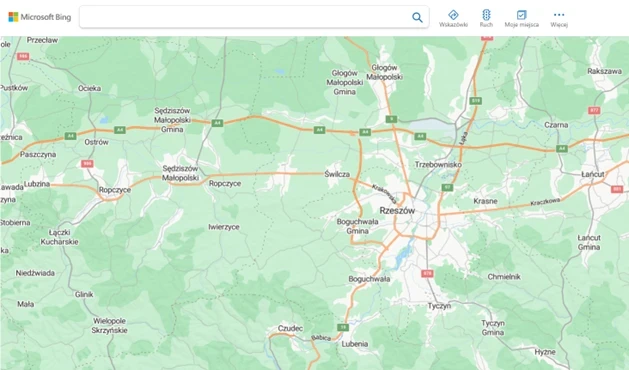Click the 97 road shield
Screen dimensions: 629x370
pyautogui.click(x=447, y=187)
